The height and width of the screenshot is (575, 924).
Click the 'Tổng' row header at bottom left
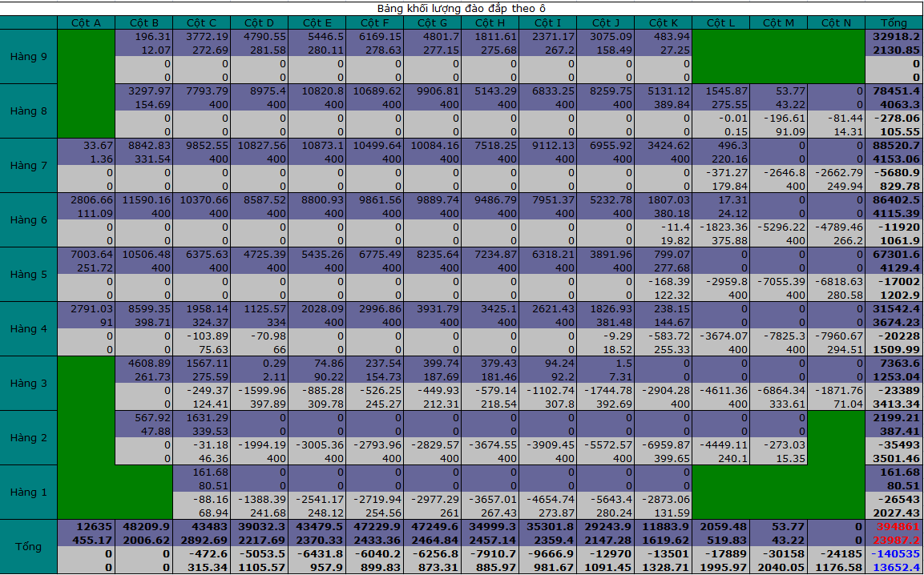tap(29, 547)
